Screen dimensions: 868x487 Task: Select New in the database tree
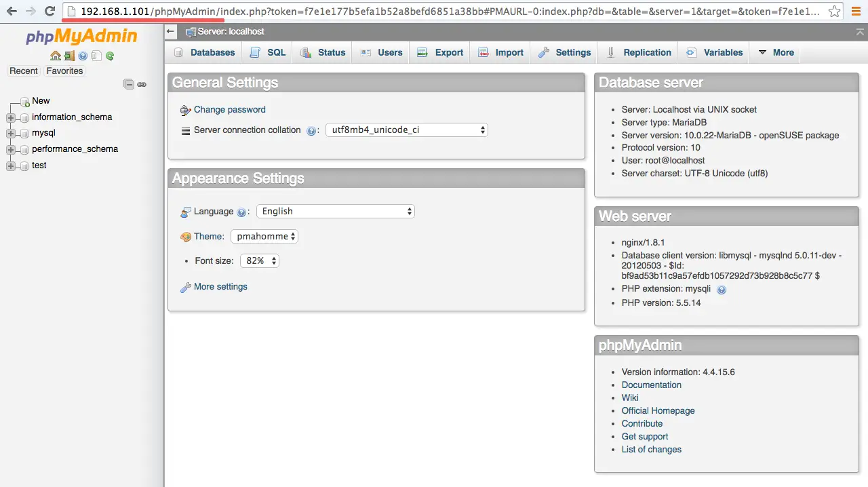41,101
